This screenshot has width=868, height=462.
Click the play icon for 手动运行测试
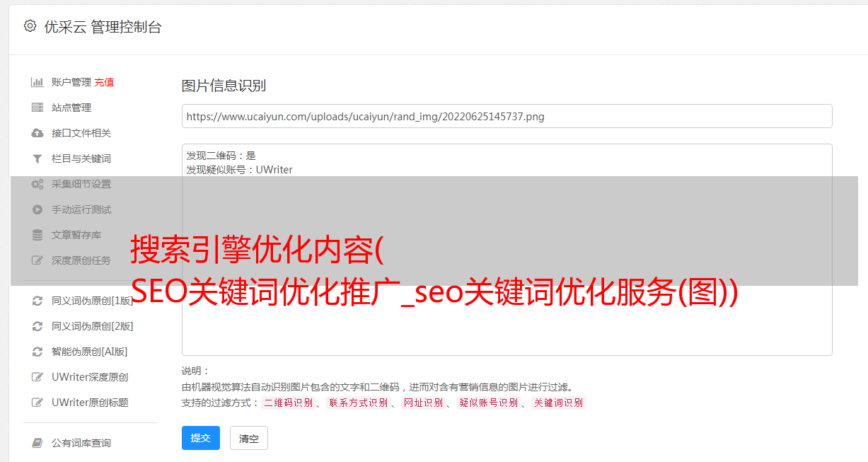pyautogui.click(x=37, y=209)
